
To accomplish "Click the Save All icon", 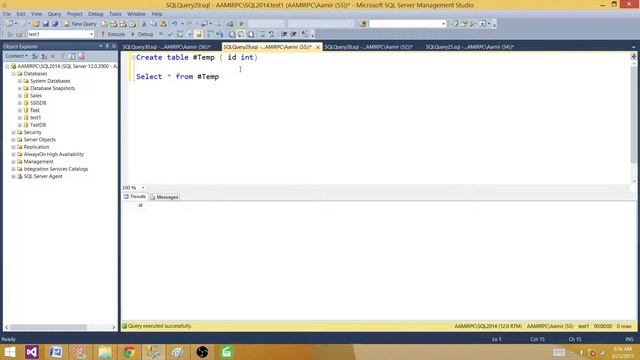I will click(55, 24).
